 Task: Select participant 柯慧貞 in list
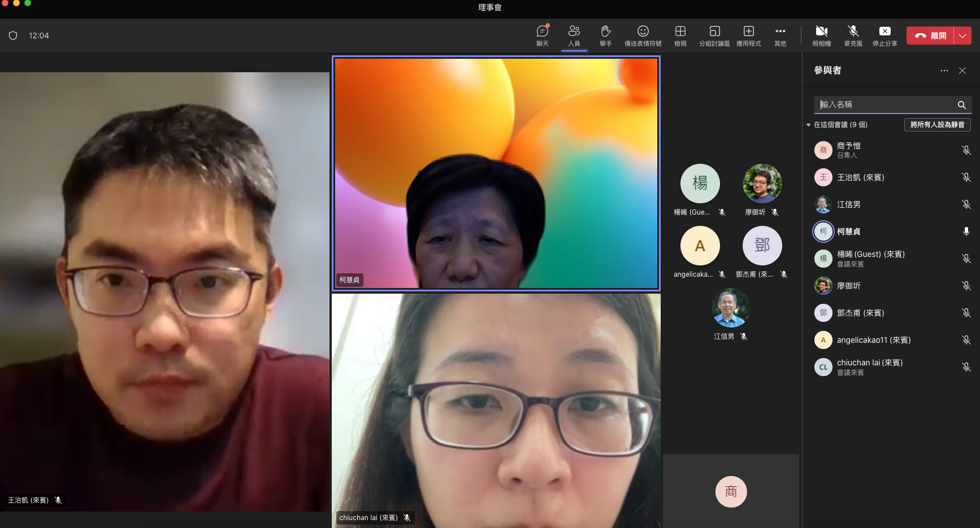892,232
